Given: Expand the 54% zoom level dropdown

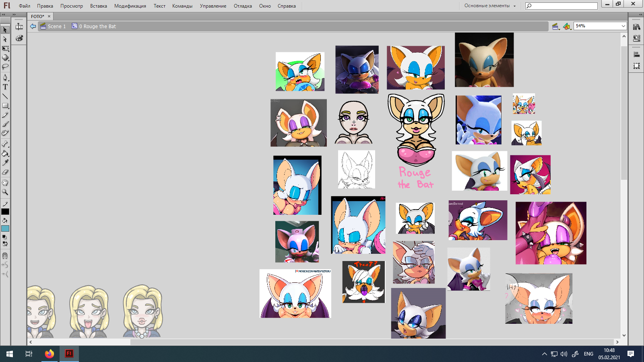Looking at the screenshot, I should pyautogui.click(x=623, y=26).
